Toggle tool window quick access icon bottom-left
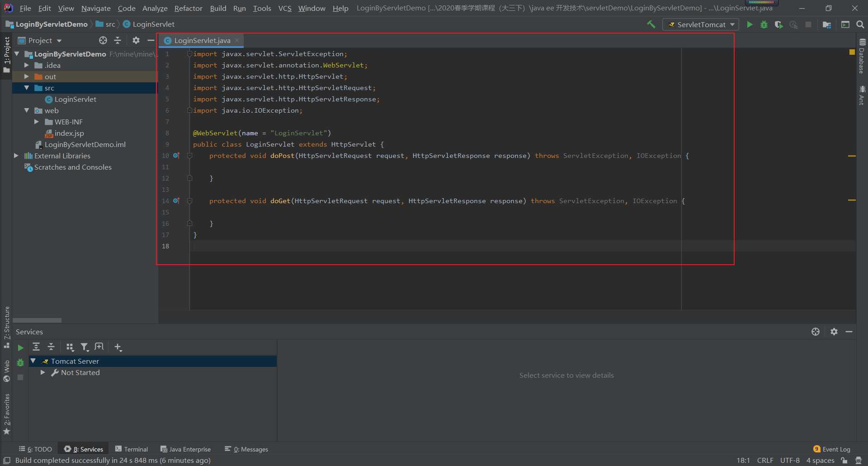 [x=7, y=461]
